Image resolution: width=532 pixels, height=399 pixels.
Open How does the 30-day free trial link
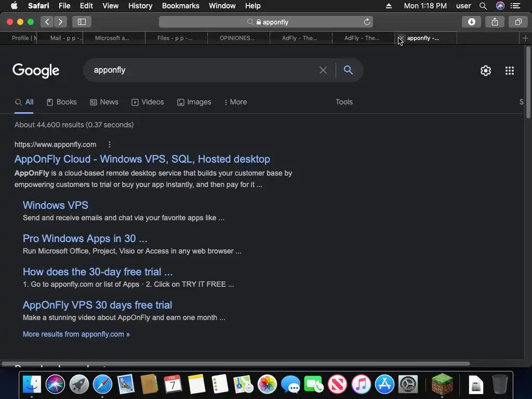click(x=98, y=272)
